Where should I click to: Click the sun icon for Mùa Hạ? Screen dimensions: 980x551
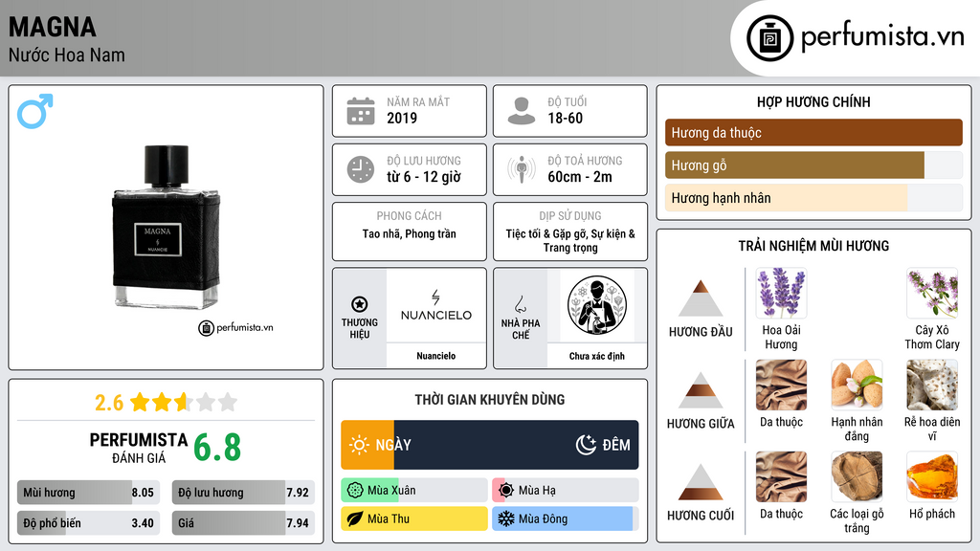point(506,491)
